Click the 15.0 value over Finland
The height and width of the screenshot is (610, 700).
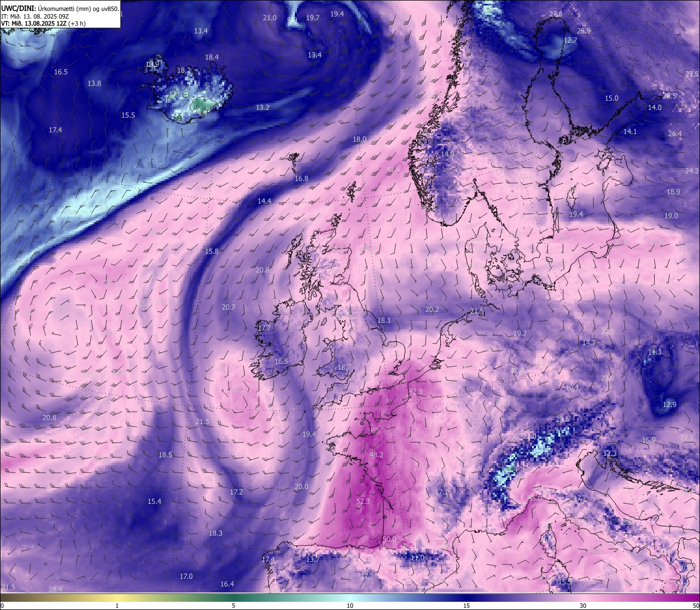pos(611,98)
